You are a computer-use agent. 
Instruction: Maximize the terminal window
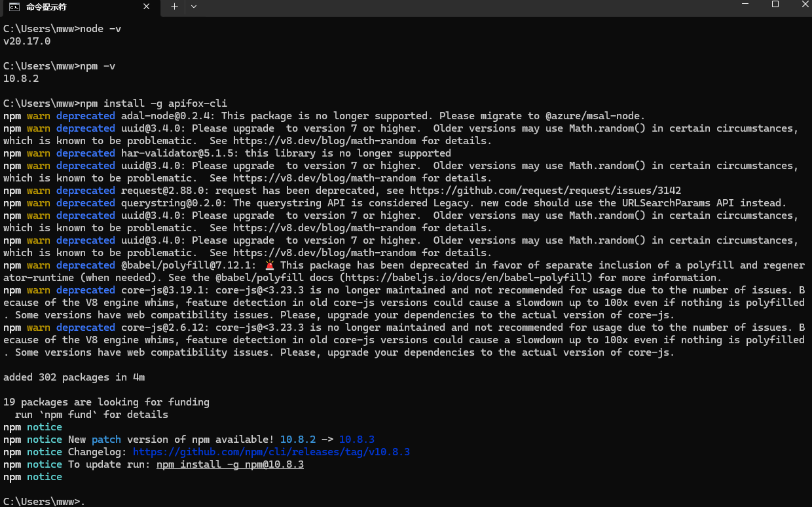coord(775,5)
